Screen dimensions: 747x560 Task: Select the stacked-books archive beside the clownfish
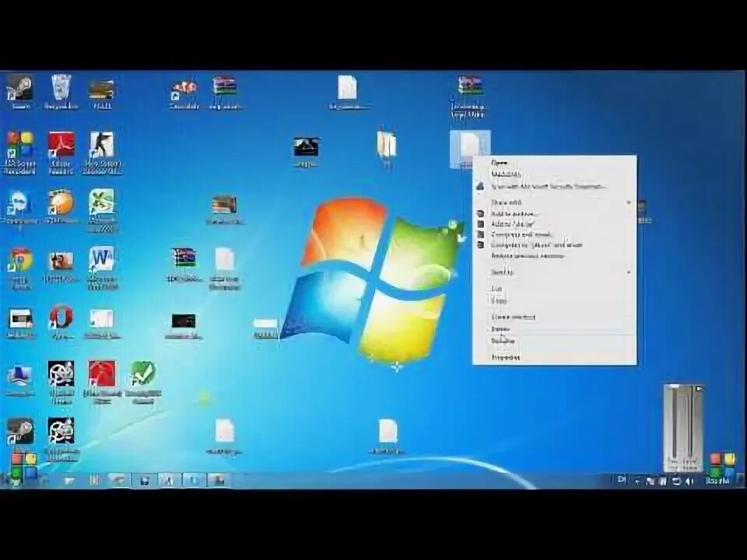coord(225,92)
